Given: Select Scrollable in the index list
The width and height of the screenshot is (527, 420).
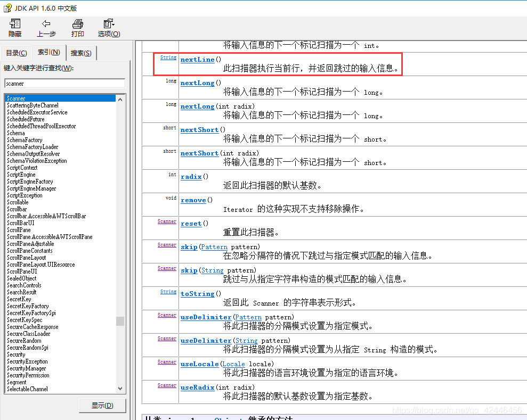Looking at the screenshot, I should point(18,202).
